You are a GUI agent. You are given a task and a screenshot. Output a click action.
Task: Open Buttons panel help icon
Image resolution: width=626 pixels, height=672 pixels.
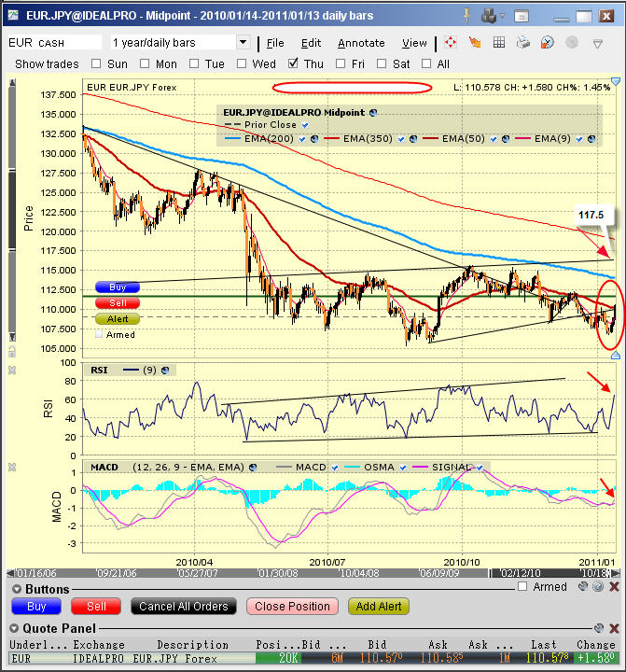tap(598, 586)
